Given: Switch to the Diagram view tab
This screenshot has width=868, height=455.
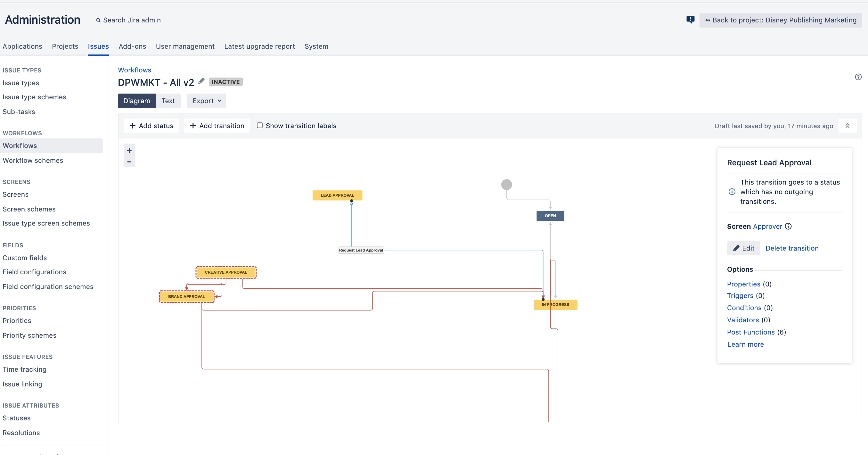Looking at the screenshot, I should (136, 101).
